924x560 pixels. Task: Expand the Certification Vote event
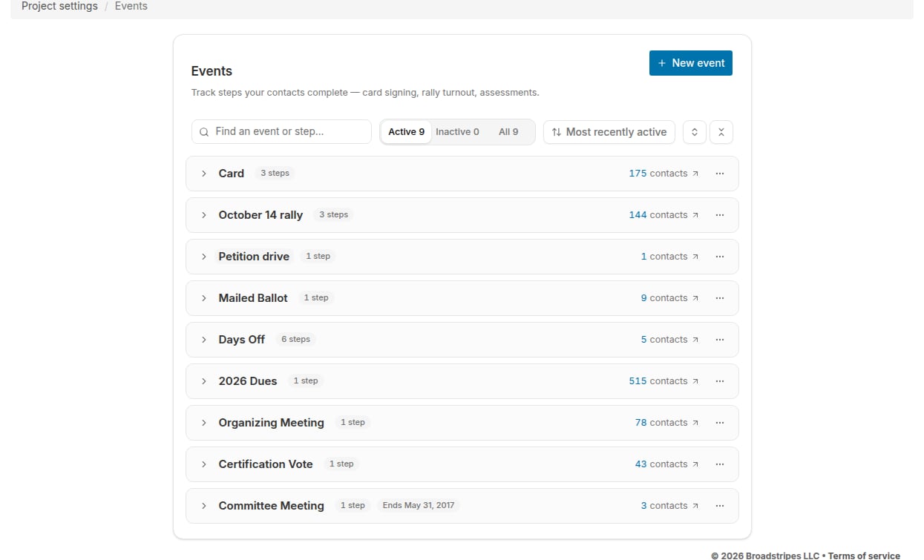204,464
